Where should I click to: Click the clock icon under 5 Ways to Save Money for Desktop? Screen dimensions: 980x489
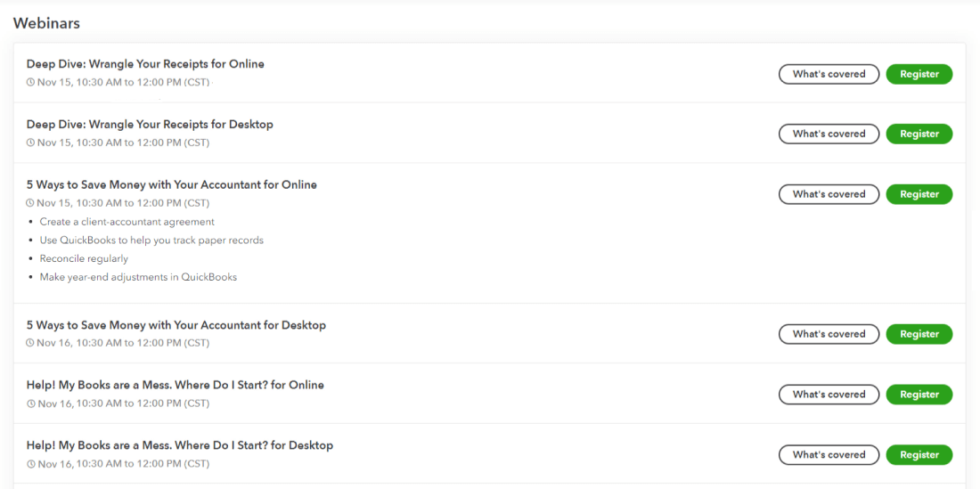(30, 343)
